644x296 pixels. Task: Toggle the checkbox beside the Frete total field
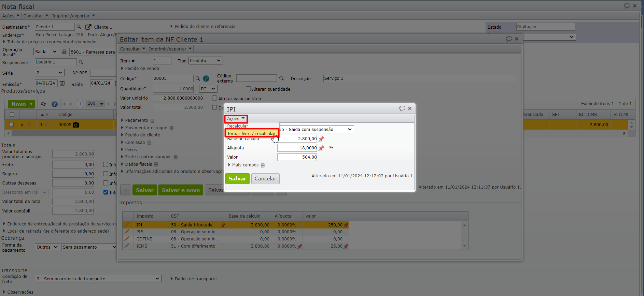106,165
